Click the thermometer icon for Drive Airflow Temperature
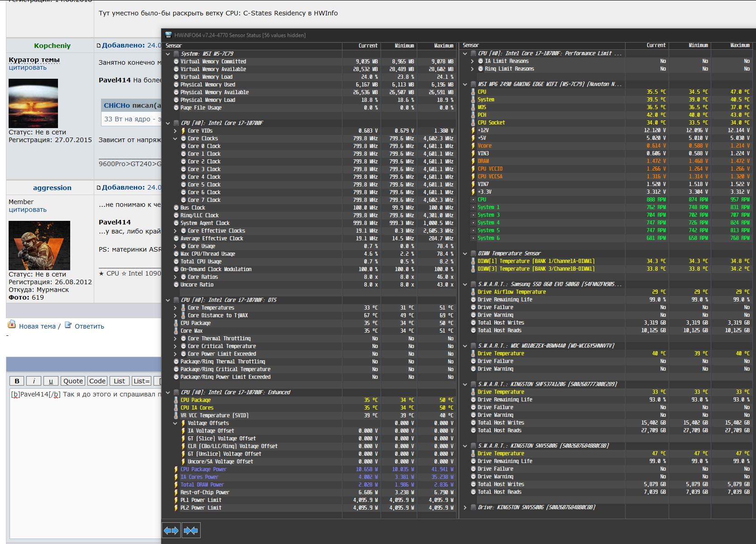Viewport: 756px width, 544px height. click(x=473, y=292)
